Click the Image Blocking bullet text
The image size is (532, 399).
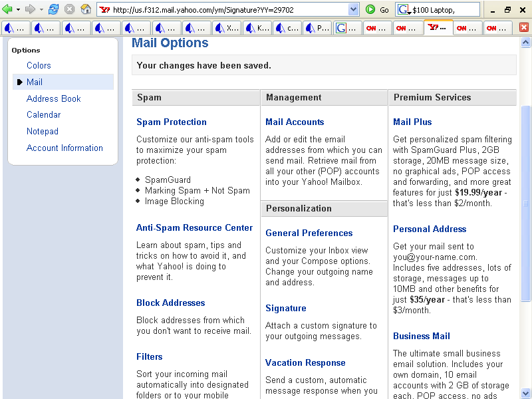coord(174,201)
